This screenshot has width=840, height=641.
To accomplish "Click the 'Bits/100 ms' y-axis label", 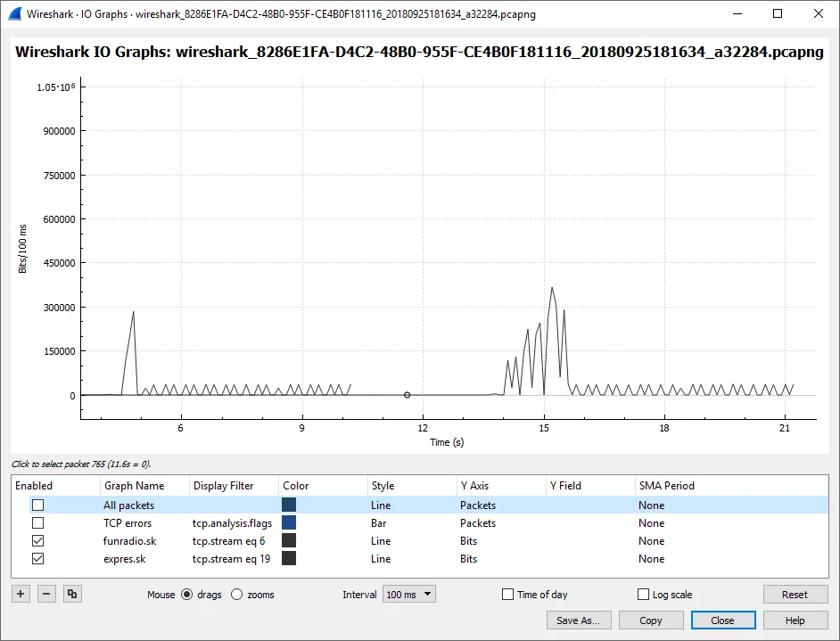I will tap(22, 249).
